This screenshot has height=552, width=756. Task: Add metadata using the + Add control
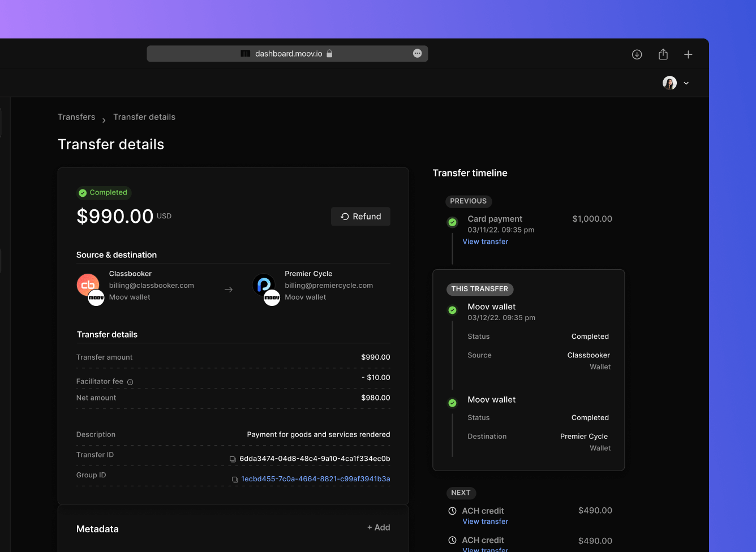pos(378,527)
